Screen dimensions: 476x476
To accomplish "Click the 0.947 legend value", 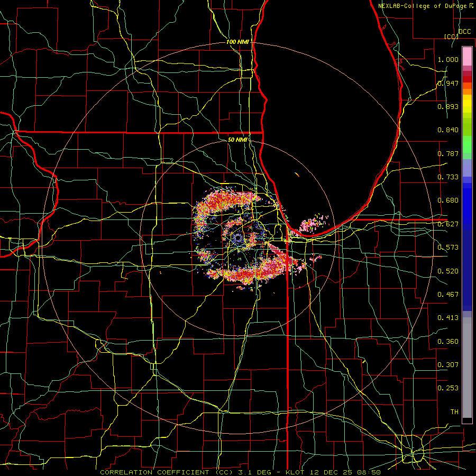I will tap(448, 83).
